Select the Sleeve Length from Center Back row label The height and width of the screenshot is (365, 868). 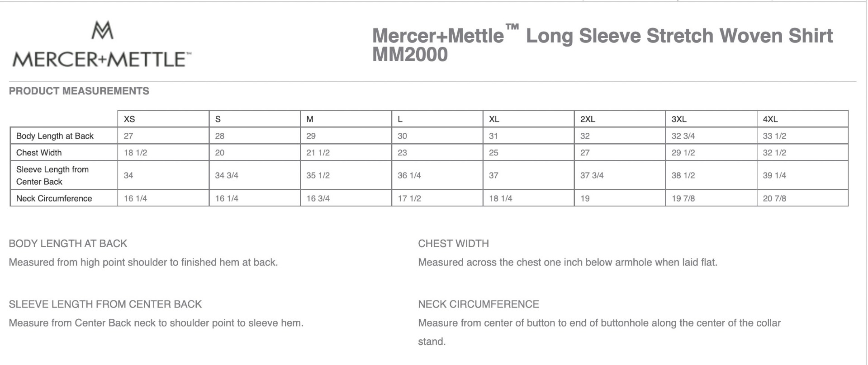click(x=52, y=175)
